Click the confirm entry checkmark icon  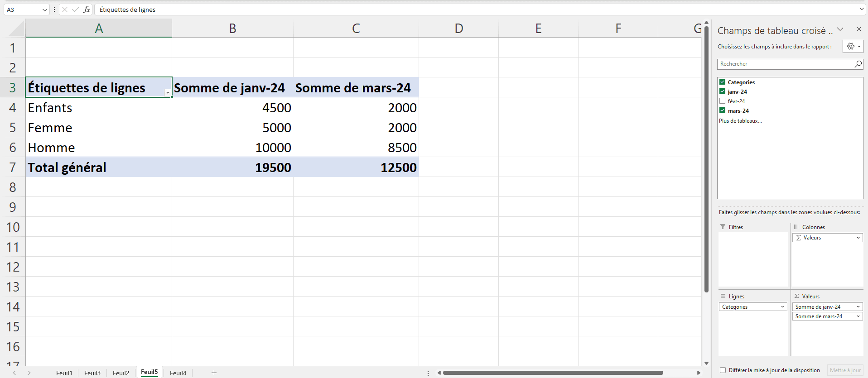[x=75, y=10]
